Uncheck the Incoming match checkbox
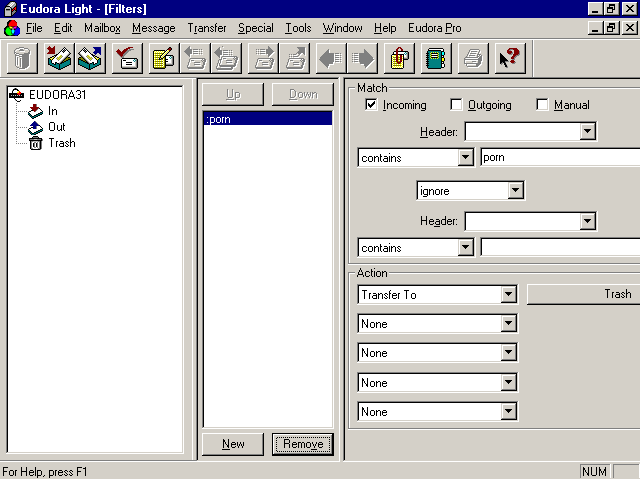The height and width of the screenshot is (480, 640). (371, 105)
